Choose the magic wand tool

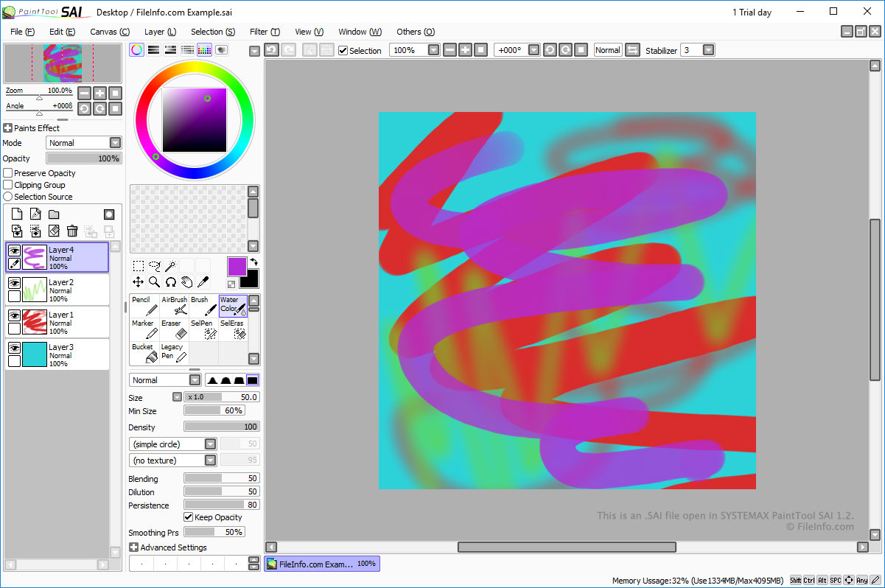click(x=170, y=266)
